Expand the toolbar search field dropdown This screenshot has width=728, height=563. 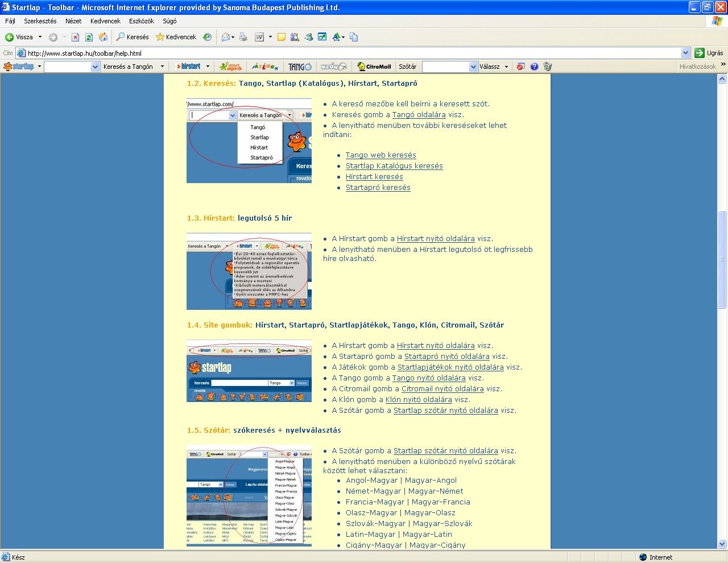(x=95, y=67)
